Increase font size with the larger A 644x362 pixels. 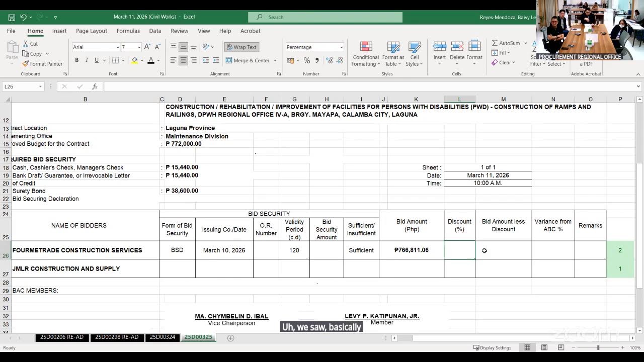tap(147, 47)
